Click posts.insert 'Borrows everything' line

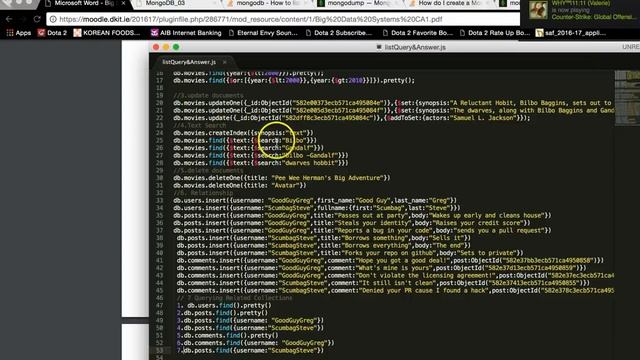[x=324, y=245]
